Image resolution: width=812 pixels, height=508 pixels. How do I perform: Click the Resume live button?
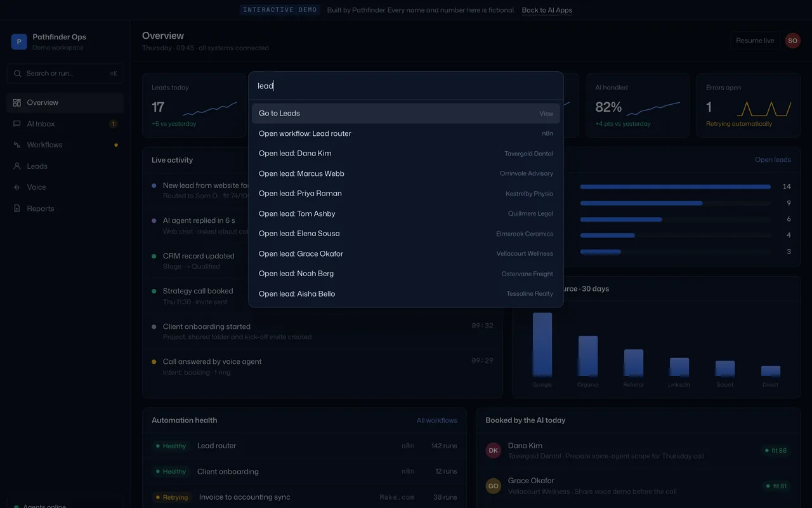click(755, 41)
